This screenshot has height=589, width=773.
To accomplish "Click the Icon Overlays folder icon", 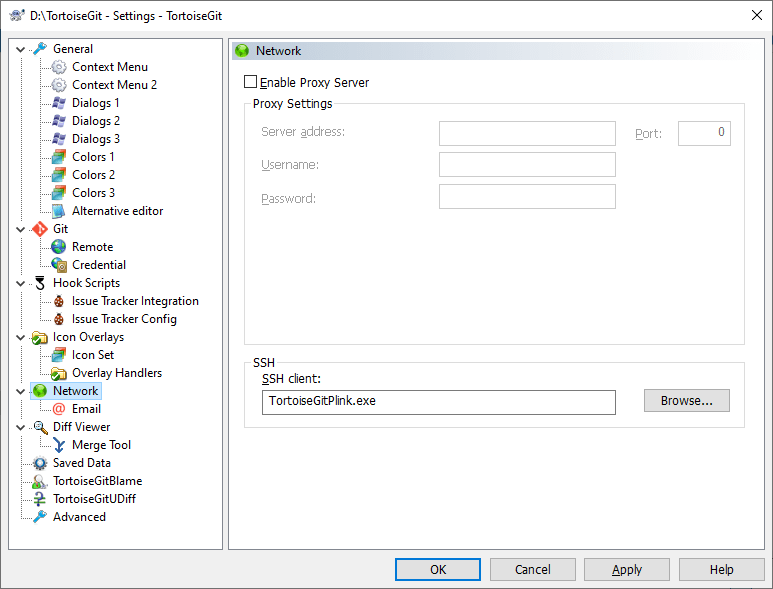I will (39, 338).
